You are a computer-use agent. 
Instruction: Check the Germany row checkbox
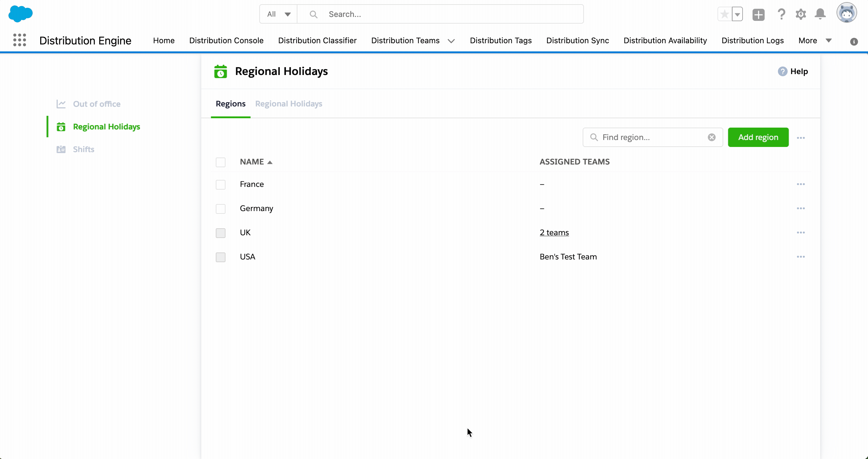click(221, 209)
